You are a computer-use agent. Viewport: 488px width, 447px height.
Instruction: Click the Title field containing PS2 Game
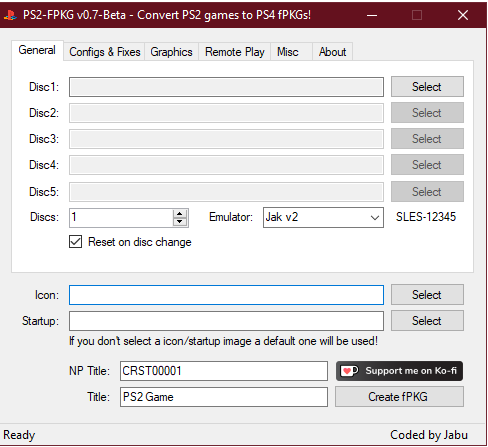[224, 397]
